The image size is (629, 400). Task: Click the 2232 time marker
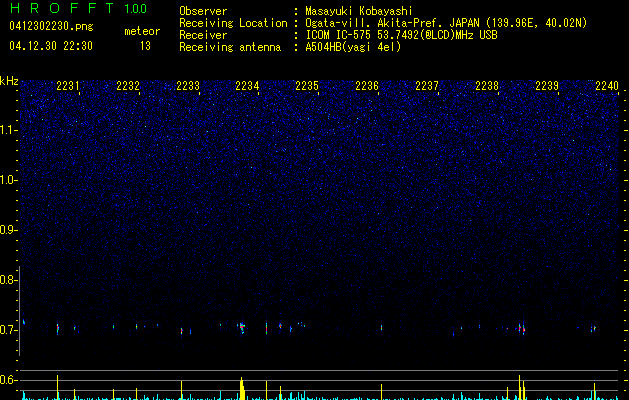click(128, 86)
